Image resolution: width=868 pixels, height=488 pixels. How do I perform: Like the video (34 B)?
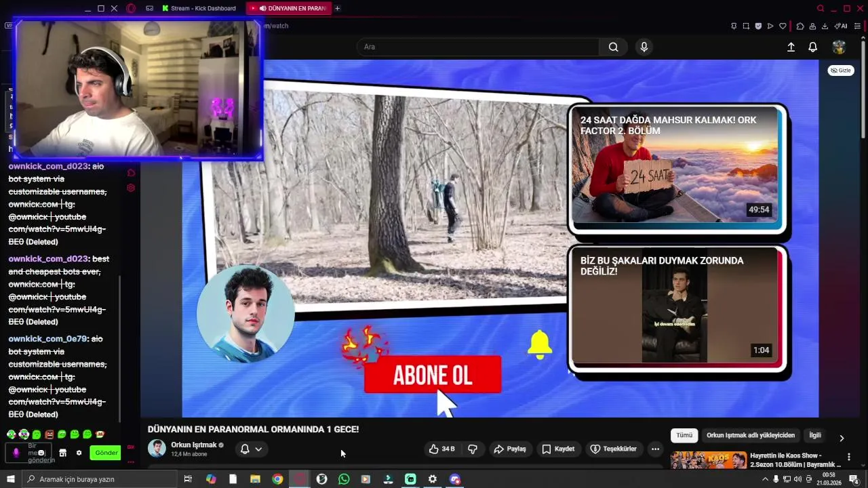point(441,449)
